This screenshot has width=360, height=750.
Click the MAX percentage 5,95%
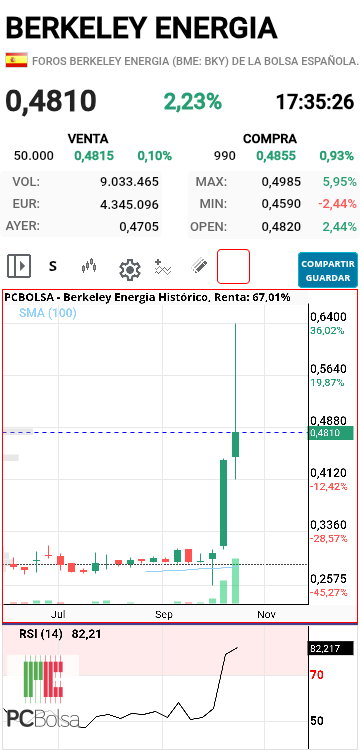339,182
